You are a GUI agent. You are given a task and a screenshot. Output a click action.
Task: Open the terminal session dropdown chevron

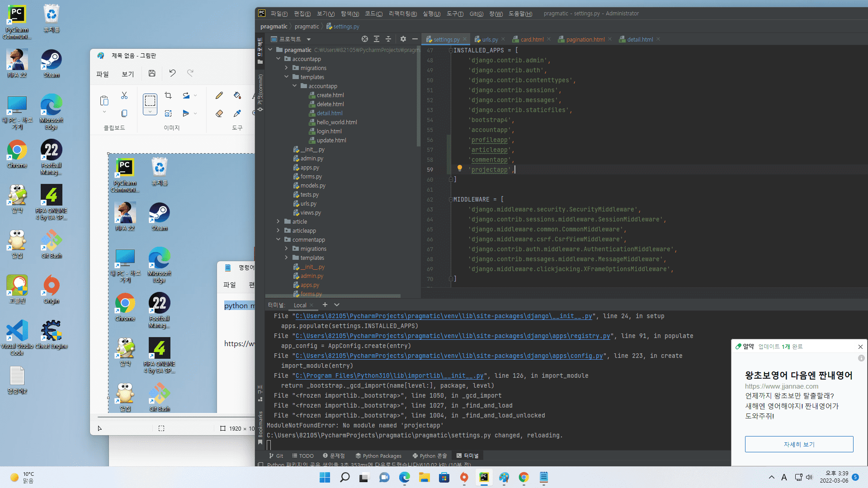coord(337,305)
